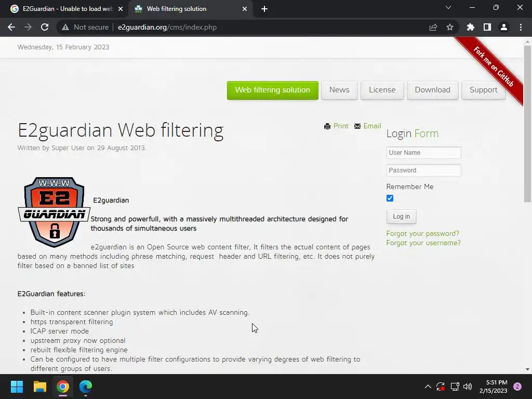The height and width of the screenshot is (399, 532).
Task: Click the sync tray icon with red dot
Action: click(x=441, y=387)
